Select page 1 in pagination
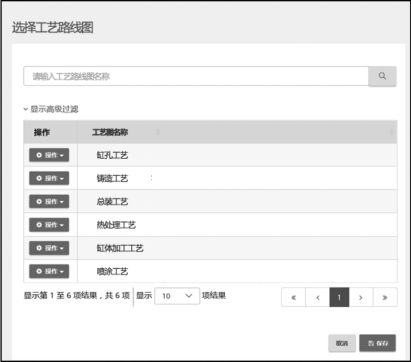Viewport: 411px width, 362px height. coord(339,297)
